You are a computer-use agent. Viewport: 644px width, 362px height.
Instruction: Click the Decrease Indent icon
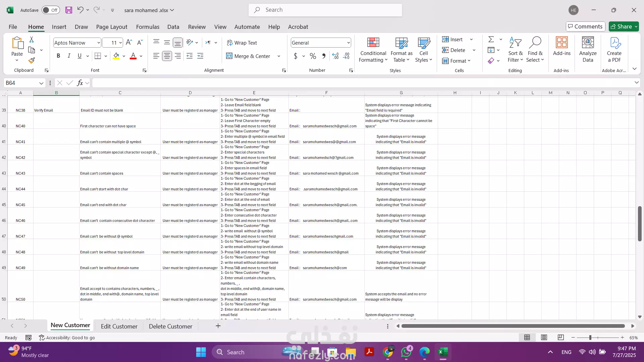pyautogui.click(x=190, y=56)
